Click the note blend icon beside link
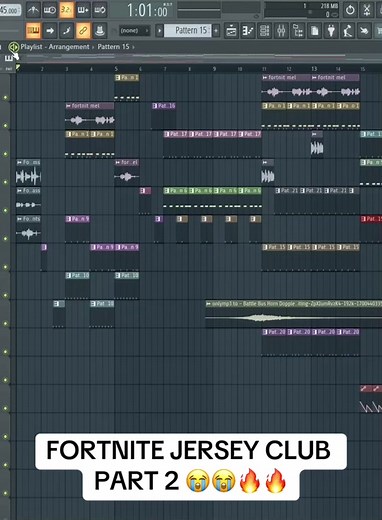Viewport: 382px width, 520px height. coord(66,31)
